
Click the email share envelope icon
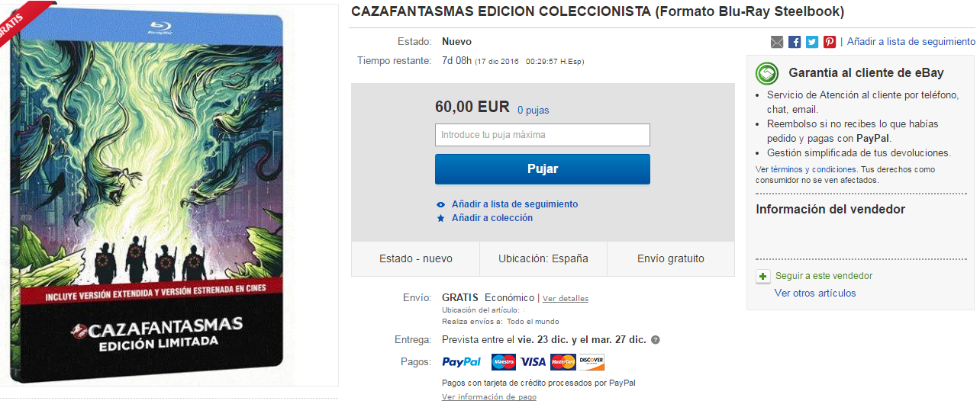point(777,42)
